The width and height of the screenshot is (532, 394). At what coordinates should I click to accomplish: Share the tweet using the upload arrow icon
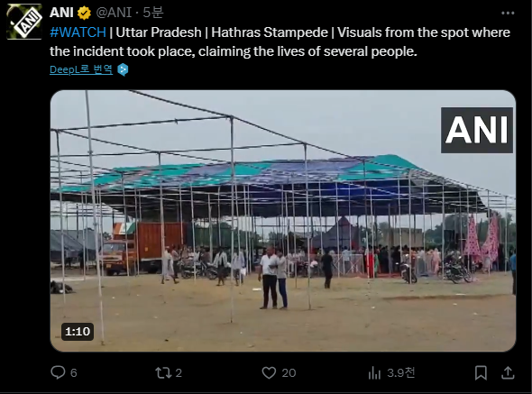click(508, 372)
